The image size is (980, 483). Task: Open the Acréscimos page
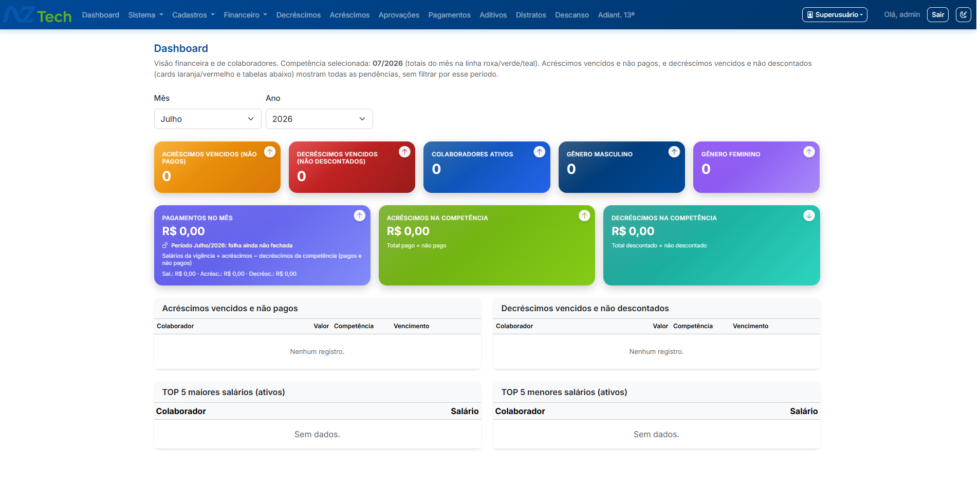pos(349,15)
